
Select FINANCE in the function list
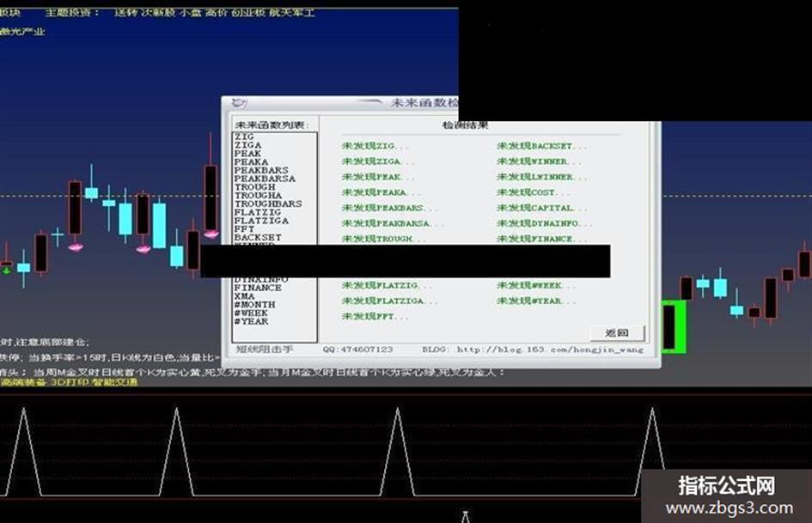pos(258,288)
